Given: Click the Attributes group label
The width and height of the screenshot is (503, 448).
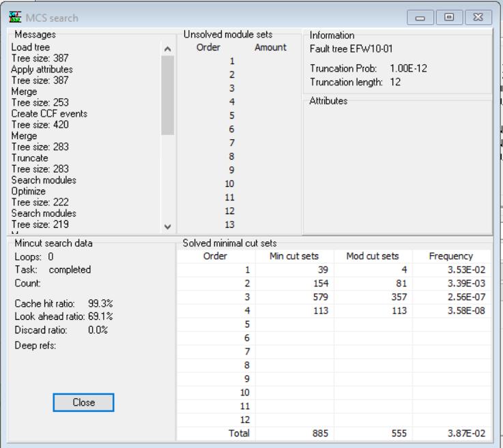Looking at the screenshot, I should click(328, 101).
